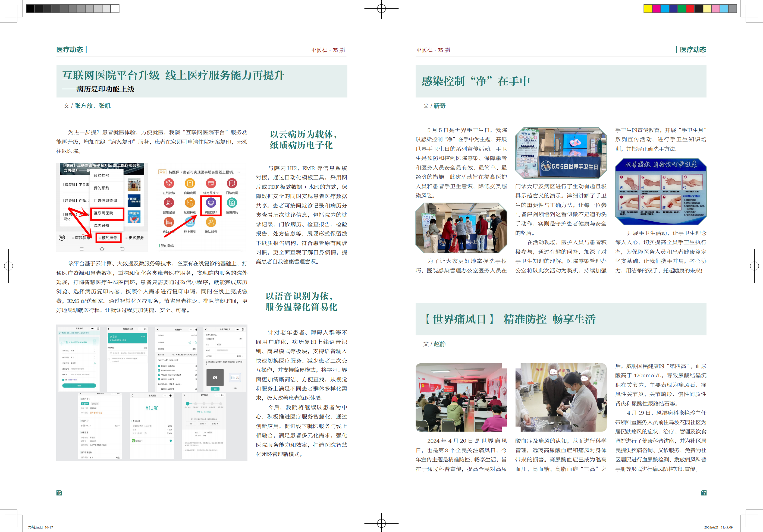Tap the 自助入院 bed icon

point(169,222)
